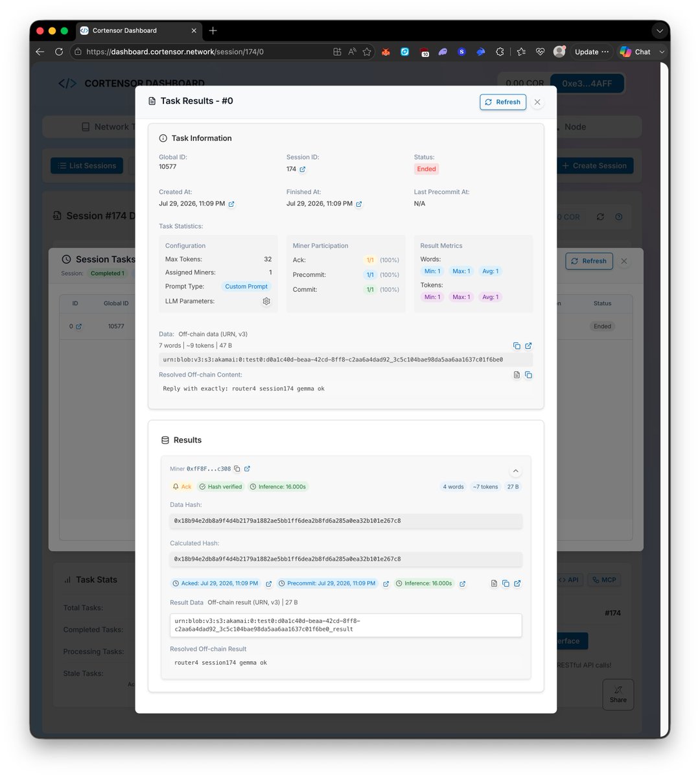This screenshot has height=778, width=700.
Task: Click the Acked: Jul 29, 2026 badge
Action: click(x=215, y=583)
